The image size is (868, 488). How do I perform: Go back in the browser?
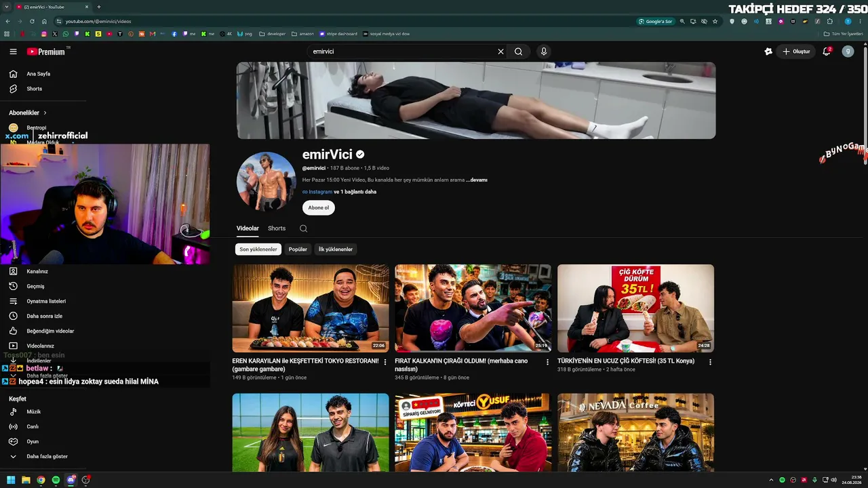(7, 21)
